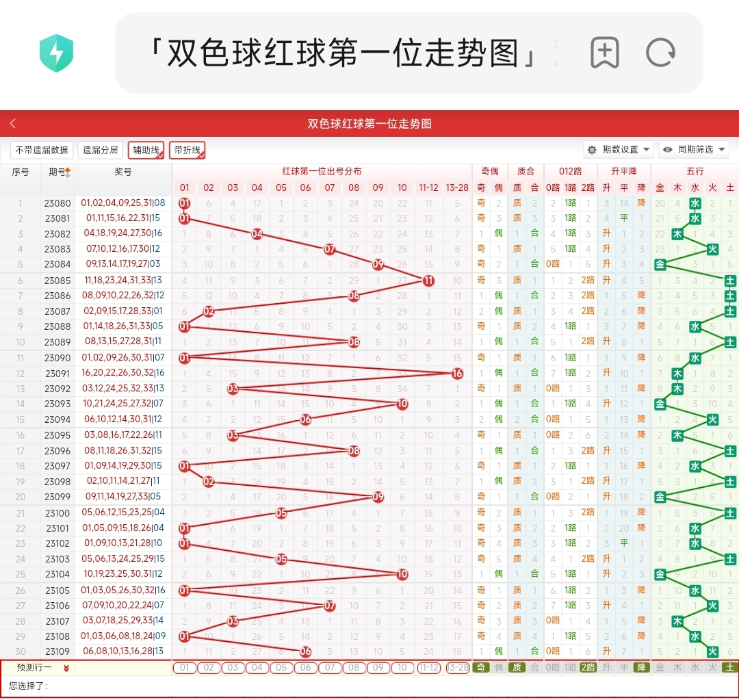Select 2路 in the prediction row
This screenshot has height=700, width=739.
(x=588, y=667)
